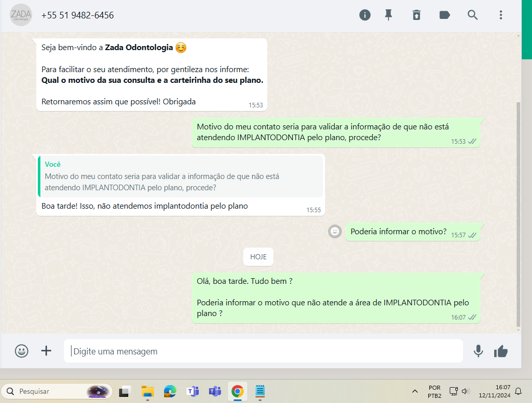
Task: Click the archive chat icon
Action: pos(417,15)
